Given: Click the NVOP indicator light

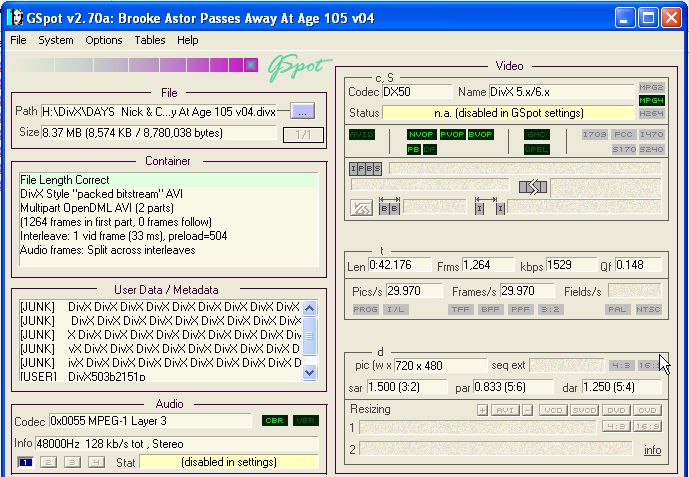Looking at the screenshot, I should [x=421, y=134].
